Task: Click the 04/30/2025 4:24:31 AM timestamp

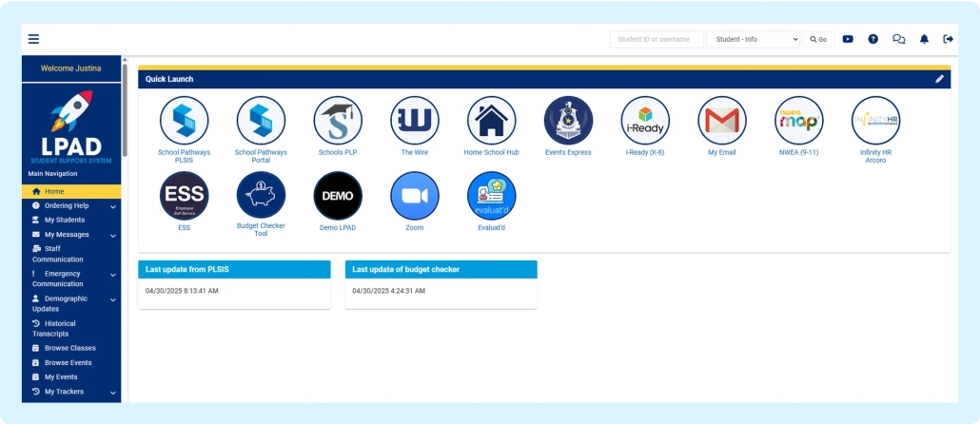Action: click(389, 291)
